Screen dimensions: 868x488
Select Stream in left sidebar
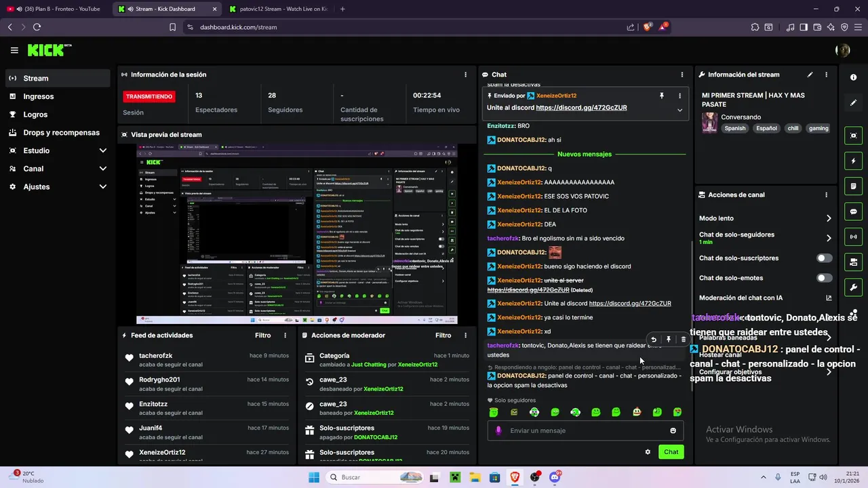(x=58, y=78)
